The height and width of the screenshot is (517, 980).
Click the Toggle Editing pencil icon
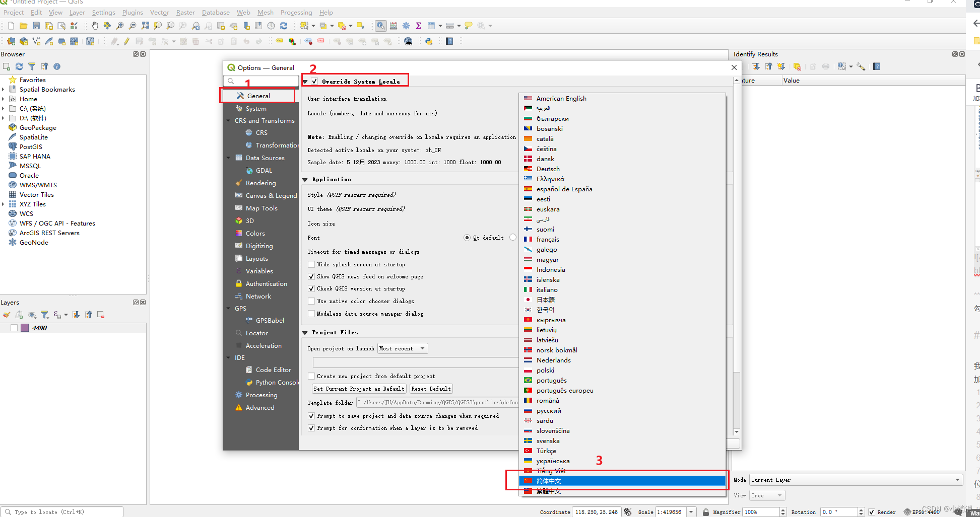tap(126, 41)
